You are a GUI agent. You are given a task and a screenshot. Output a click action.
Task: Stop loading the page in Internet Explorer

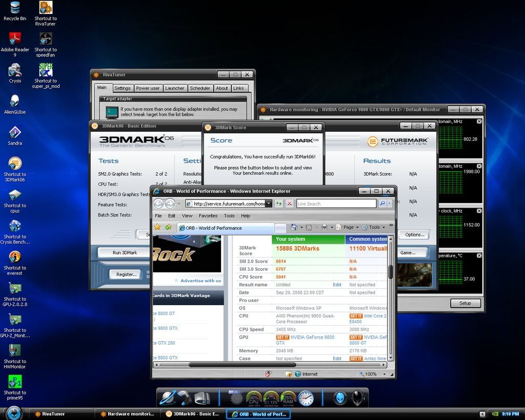tap(290, 203)
